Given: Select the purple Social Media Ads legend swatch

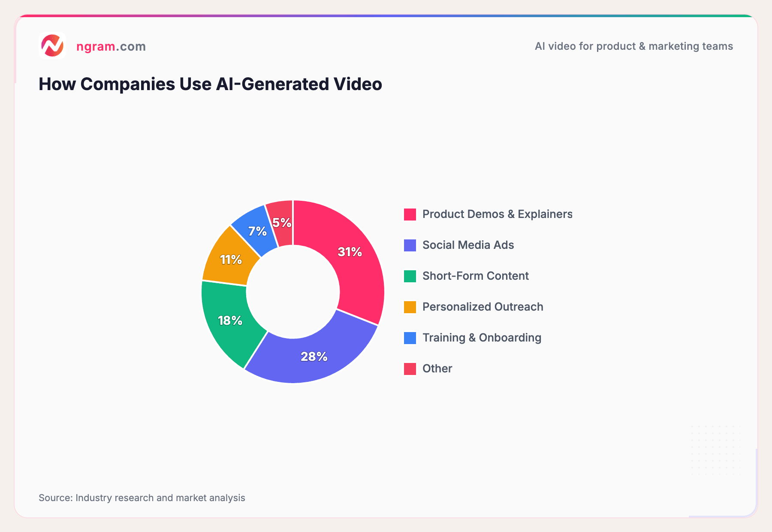Looking at the screenshot, I should pyautogui.click(x=409, y=245).
